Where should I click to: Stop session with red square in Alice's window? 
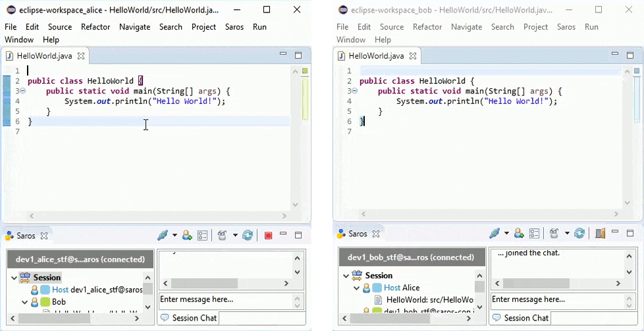click(x=268, y=236)
